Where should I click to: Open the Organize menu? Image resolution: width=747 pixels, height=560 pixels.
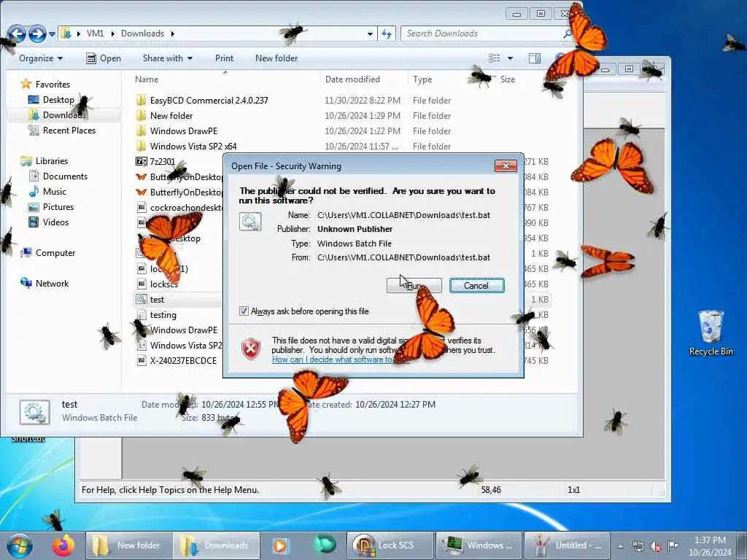(41, 58)
